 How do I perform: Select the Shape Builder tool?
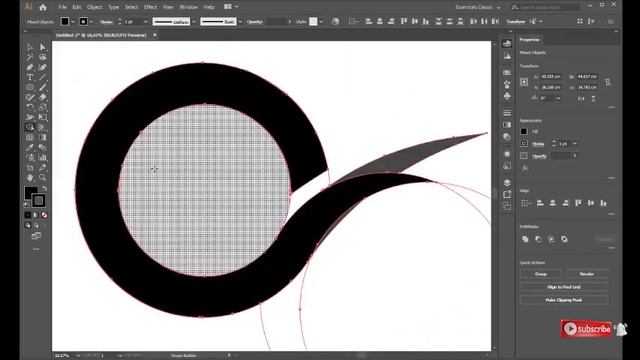click(30, 127)
